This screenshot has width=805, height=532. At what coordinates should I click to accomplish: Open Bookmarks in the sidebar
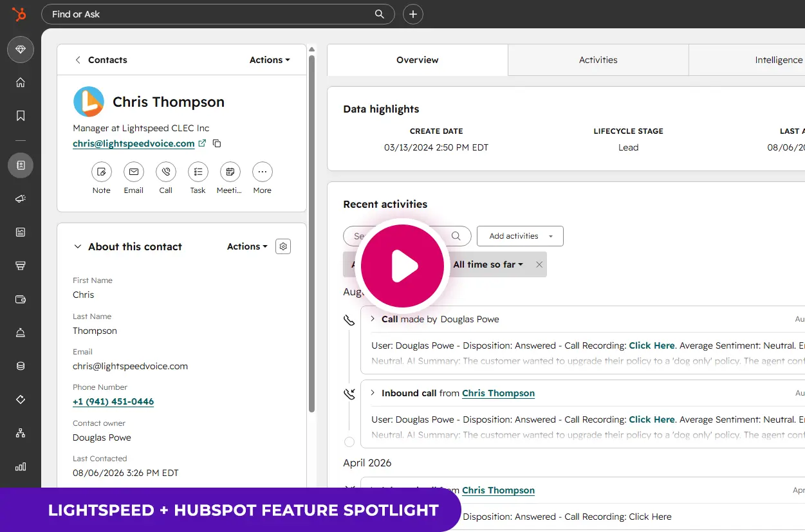click(21, 116)
